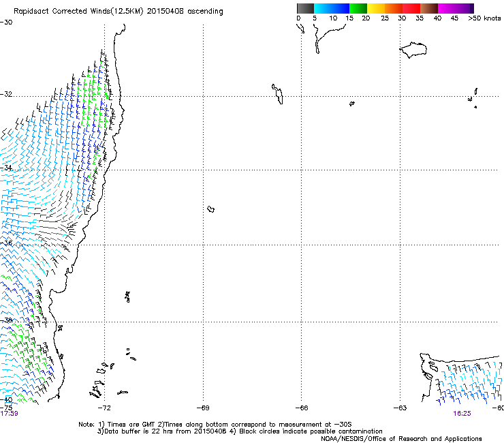Click the red 30–35 knots legend segment
Screen dimensions: 504x443
pos(411,8)
